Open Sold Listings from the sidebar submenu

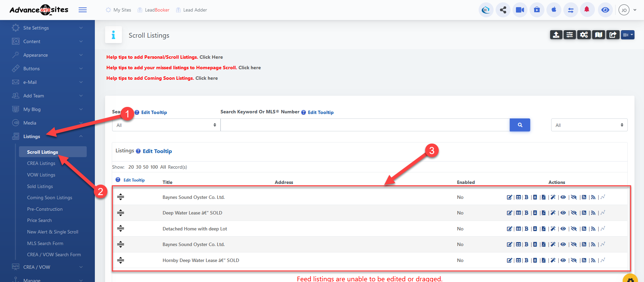tap(40, 186)
